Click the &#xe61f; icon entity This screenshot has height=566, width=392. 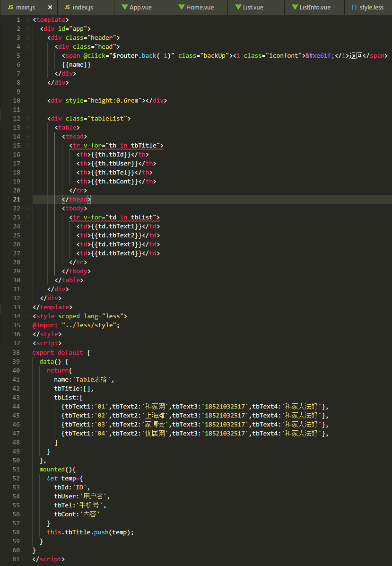click(x=320, y=56)
